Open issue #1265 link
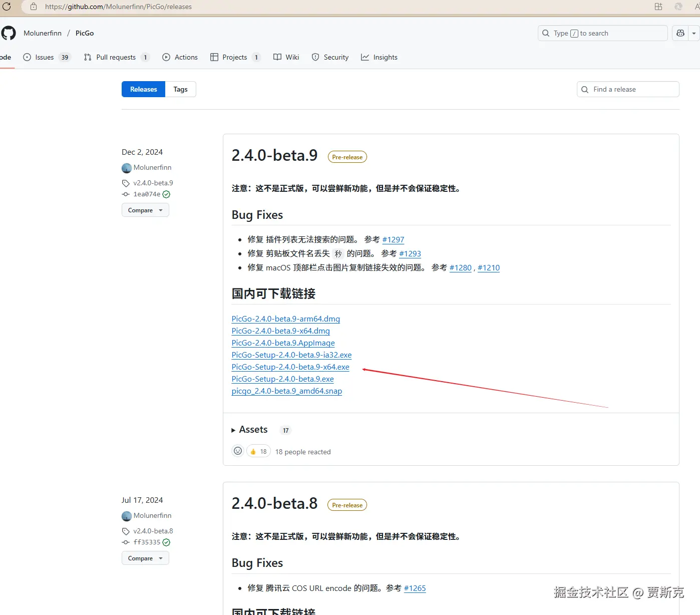Image resolution: width=700 pixels, height=615 pixels. tap(415, 588)
